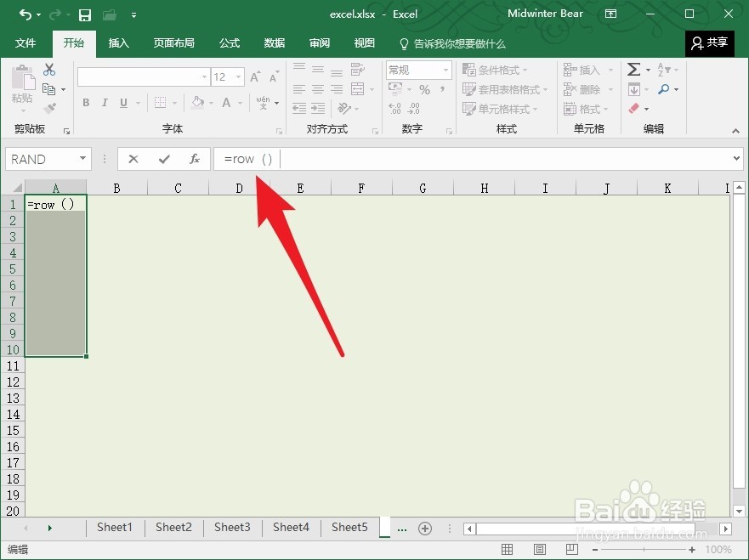Open the number format dropdown 常规
Image resolution: width=749 pixels, height=560 pixels.
(445, 71)
